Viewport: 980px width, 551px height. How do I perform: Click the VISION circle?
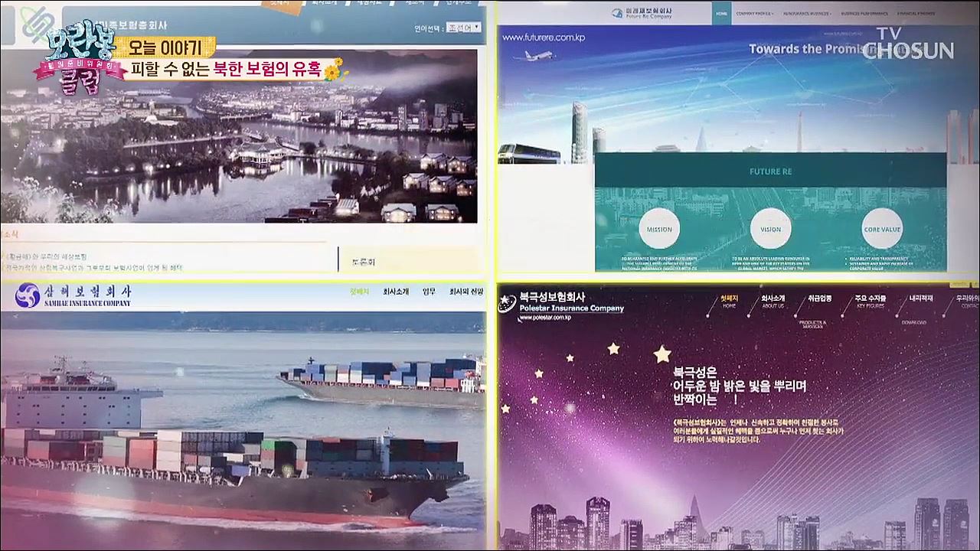pyautogui.click(x=770, y=229)
